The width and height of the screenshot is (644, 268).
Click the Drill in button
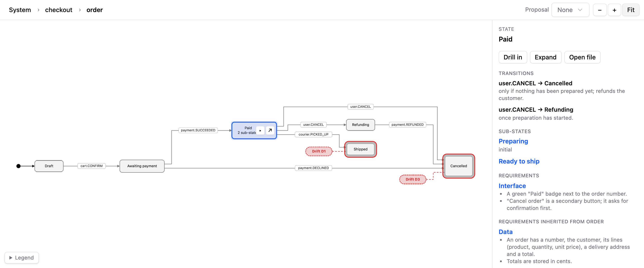513,57
